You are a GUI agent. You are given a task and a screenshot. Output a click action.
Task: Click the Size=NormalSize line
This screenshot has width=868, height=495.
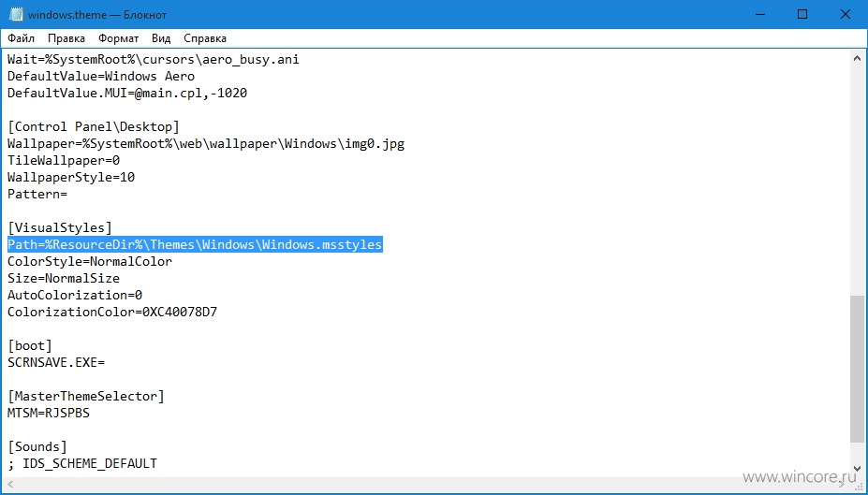(64, 278)
